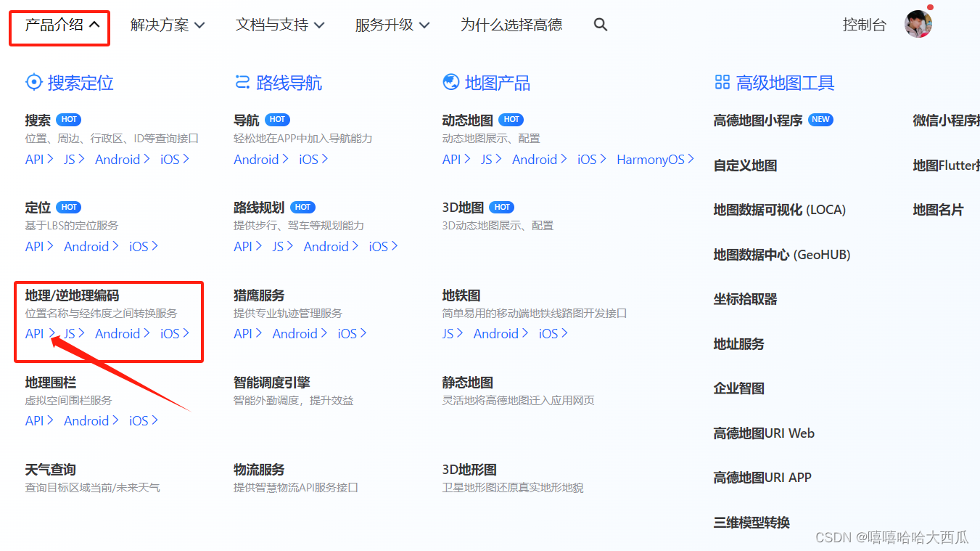Screen dimensions: 980x551
Task: Open Android link under 猎鹰服务
Action: click(x=300, y=333)
